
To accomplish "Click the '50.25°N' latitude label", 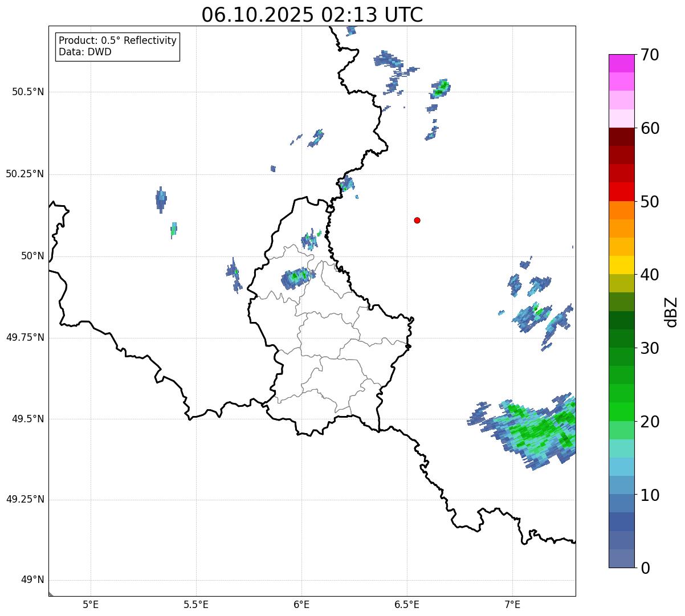I will point(25,174).
